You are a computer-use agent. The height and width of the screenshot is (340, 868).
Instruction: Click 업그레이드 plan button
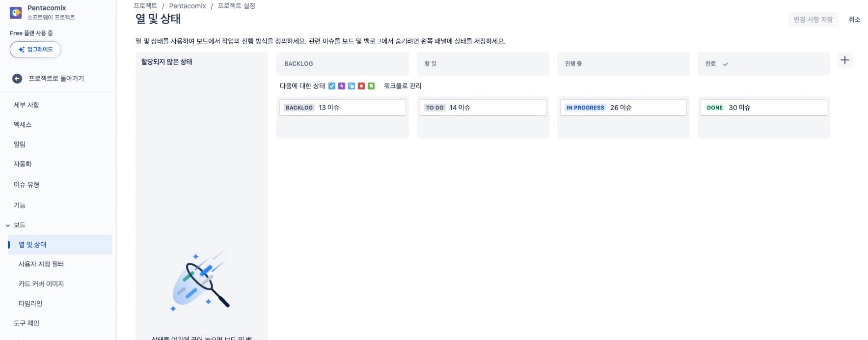[x=35, y=50]
